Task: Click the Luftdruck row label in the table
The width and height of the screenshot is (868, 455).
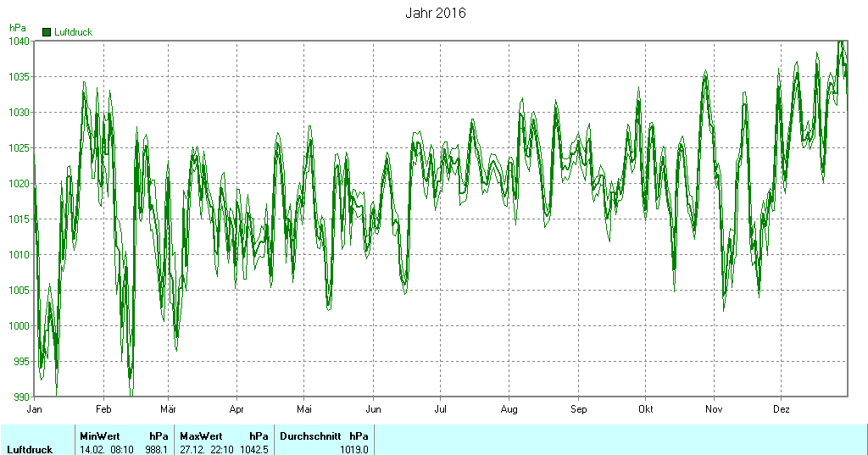Action: click(x=30, y=449)
